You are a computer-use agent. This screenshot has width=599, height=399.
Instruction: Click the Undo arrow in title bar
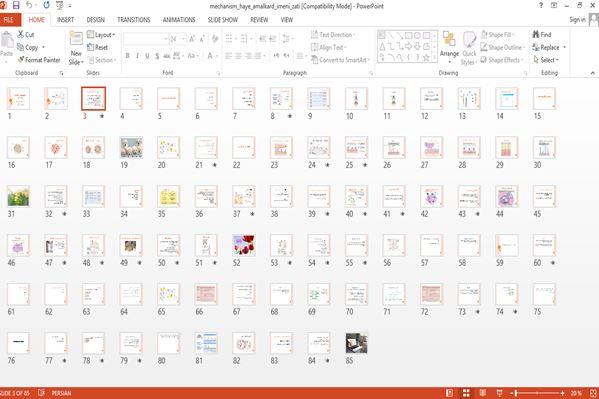(29, 5)
